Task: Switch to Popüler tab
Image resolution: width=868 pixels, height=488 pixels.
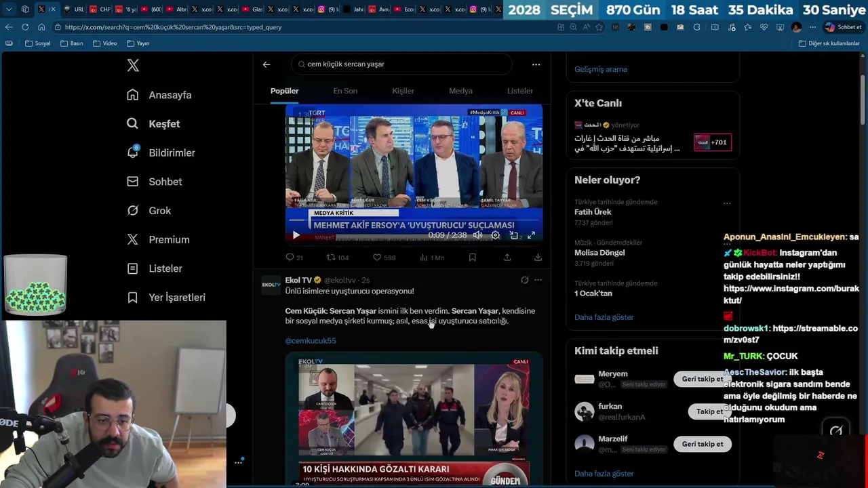Action: 285,91
